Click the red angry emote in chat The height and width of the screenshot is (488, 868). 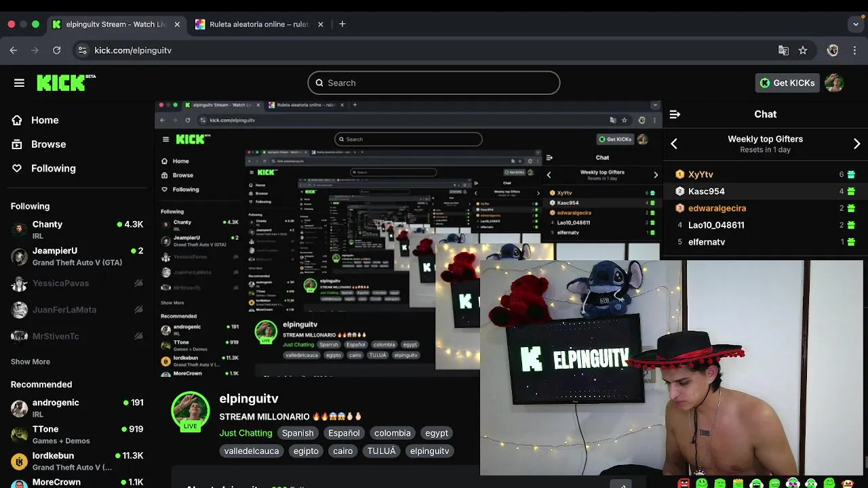pos(684,483)
